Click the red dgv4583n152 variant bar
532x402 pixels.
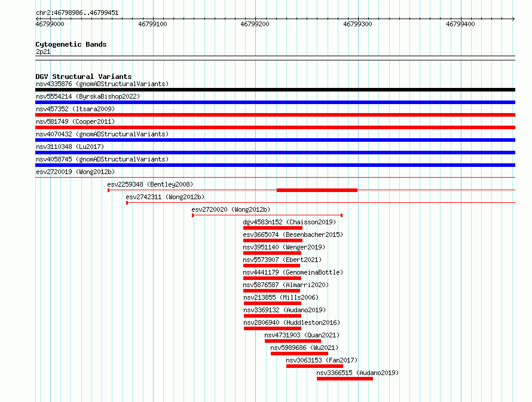(x=273, y=228)
